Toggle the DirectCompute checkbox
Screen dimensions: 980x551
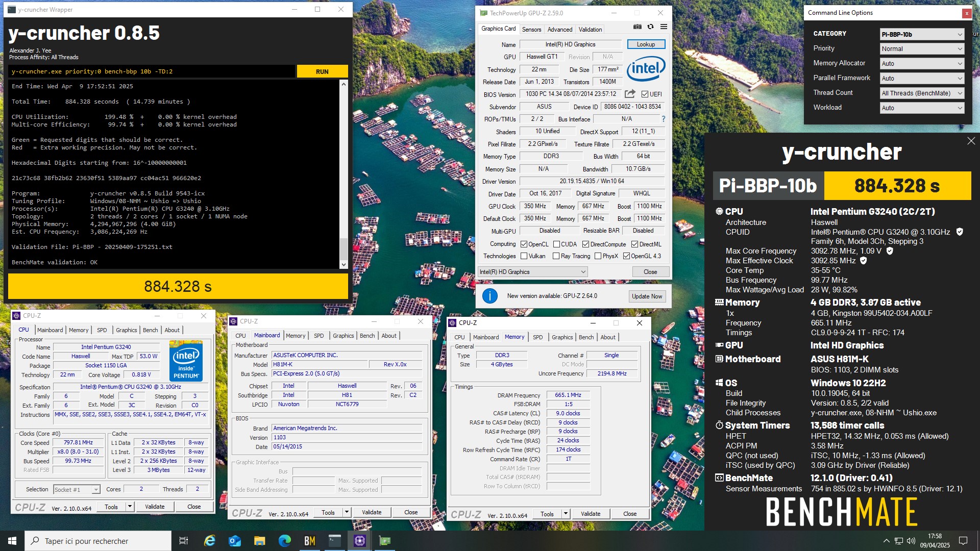(585, 244)
